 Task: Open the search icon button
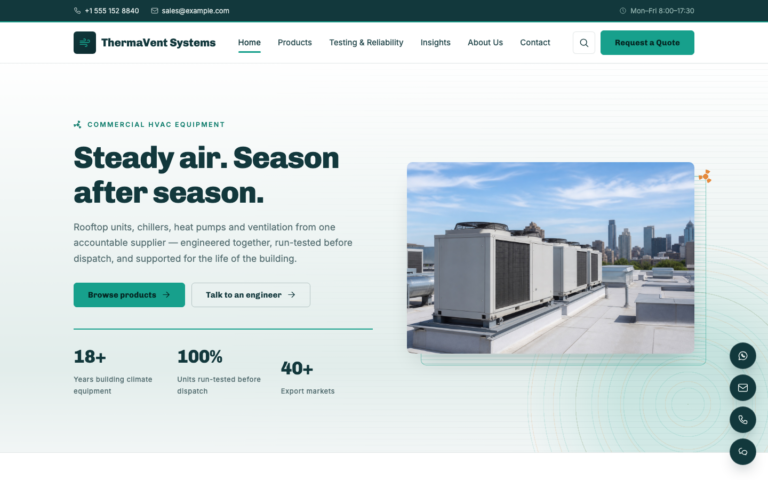583,43
